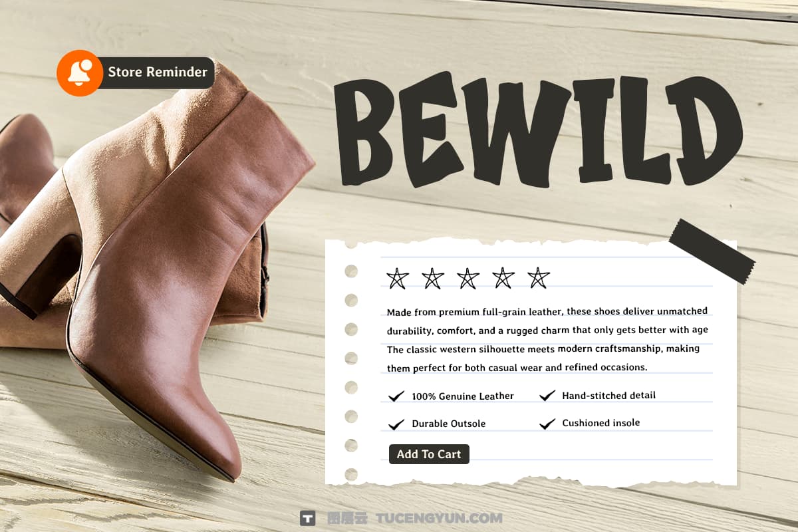Click the fourth rating star

503,278
